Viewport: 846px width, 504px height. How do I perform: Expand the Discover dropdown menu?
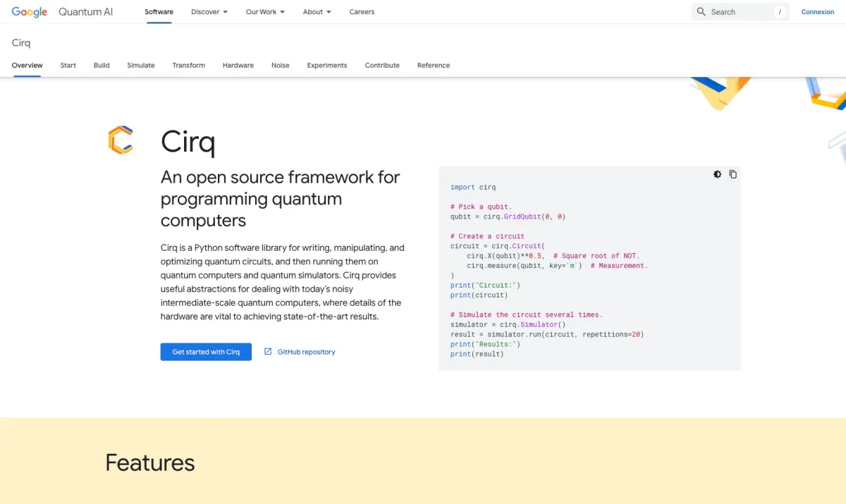click(209, 12)
